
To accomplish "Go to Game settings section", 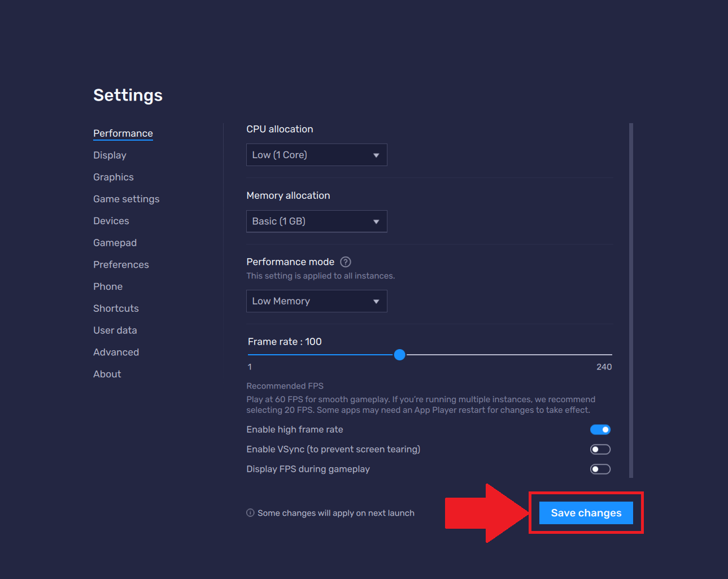I will 126,199.
